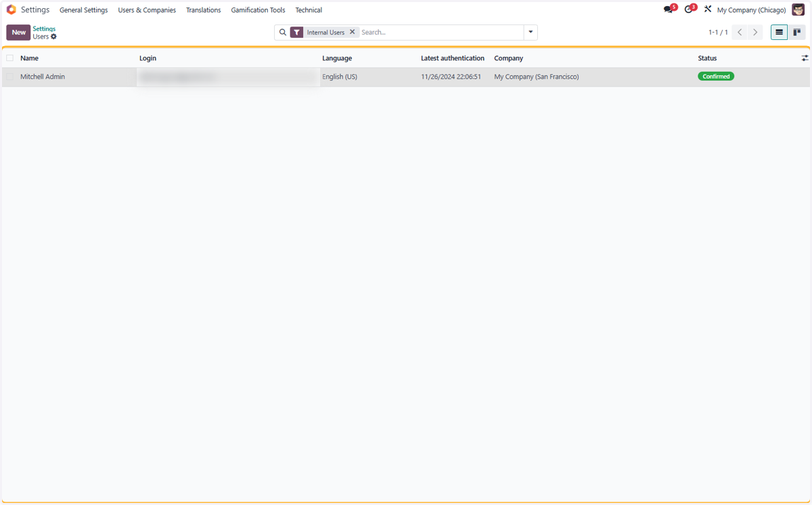
Task: Open Users & Companies menu
Action: (147, 10)
